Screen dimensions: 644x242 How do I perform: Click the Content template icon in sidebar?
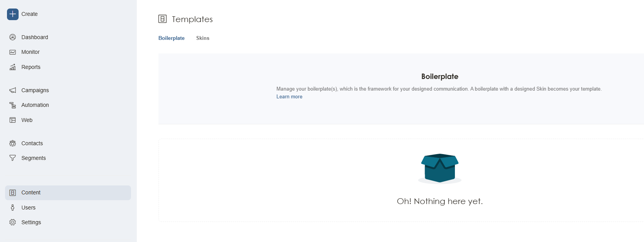coord(13,193)
